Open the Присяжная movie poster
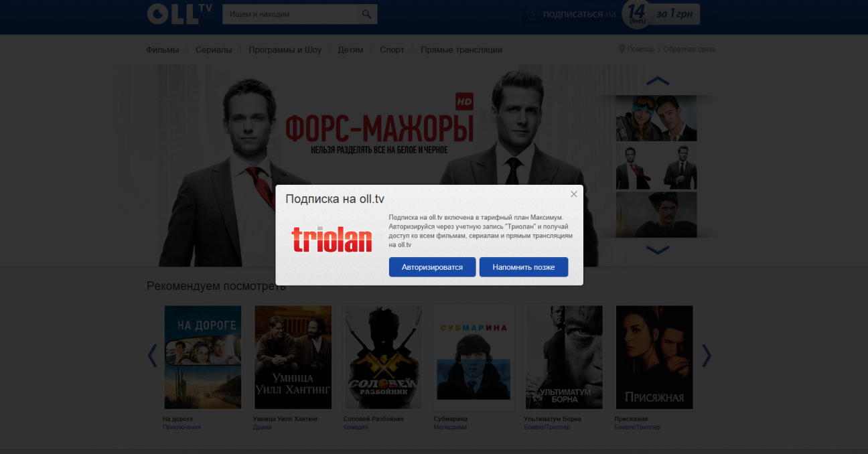 tap(654, 358)
